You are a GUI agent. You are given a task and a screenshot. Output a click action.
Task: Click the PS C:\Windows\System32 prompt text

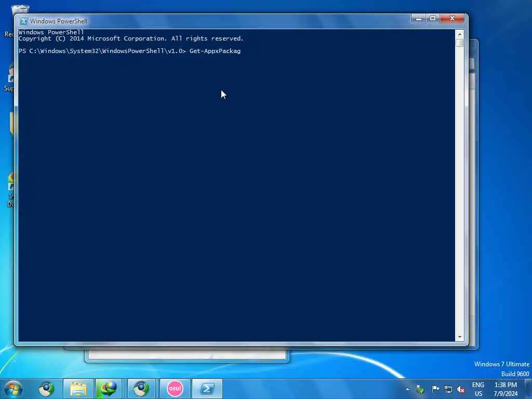(102, 51)
